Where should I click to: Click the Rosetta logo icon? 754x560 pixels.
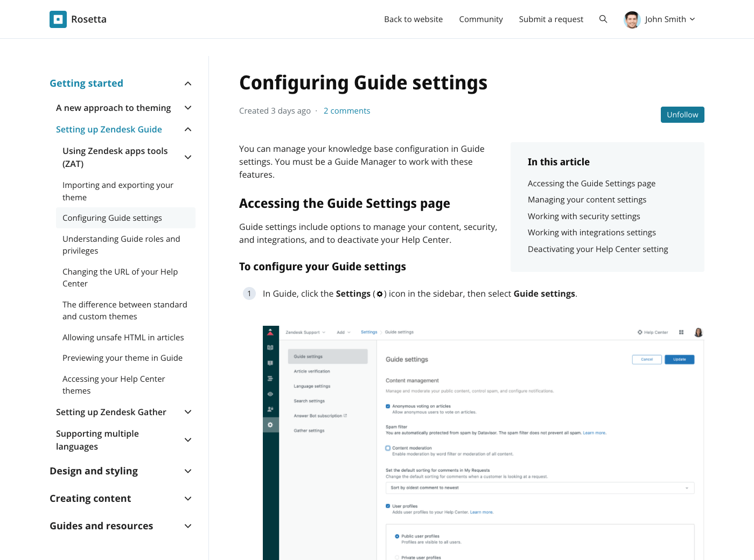(x=58, y=19)
